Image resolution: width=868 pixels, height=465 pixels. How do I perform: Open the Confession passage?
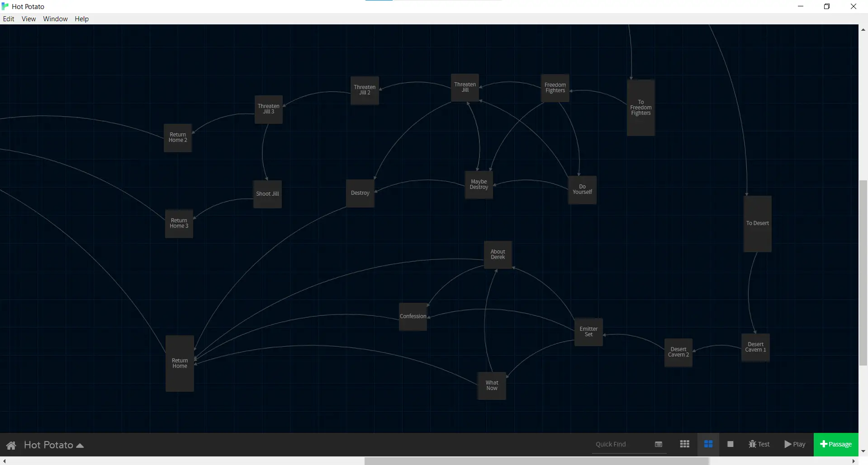click(x=413, y=316)
